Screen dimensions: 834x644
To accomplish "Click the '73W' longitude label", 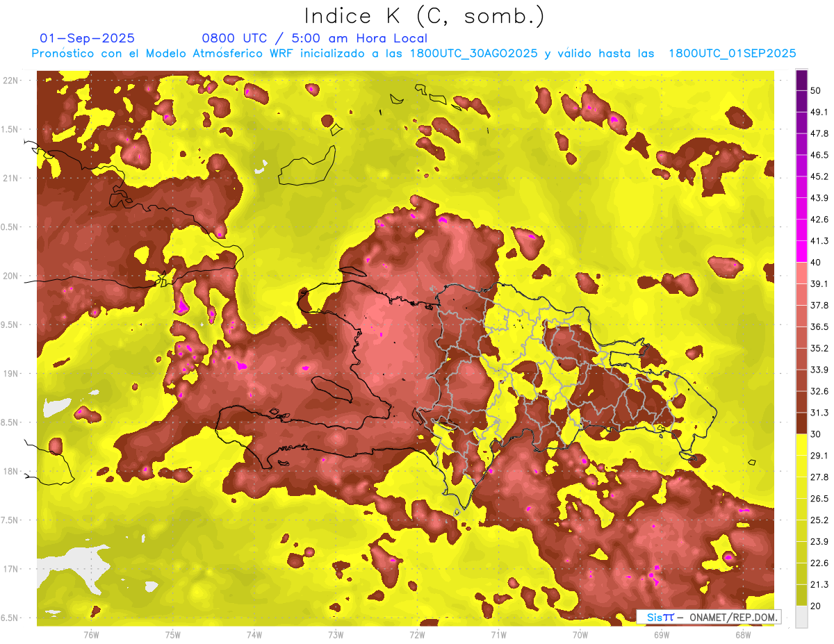I will pyautogui.click(x=336, y=634).
